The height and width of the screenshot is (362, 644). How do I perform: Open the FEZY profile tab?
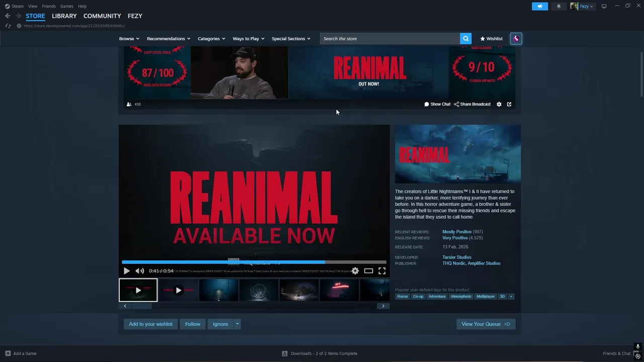135,16
